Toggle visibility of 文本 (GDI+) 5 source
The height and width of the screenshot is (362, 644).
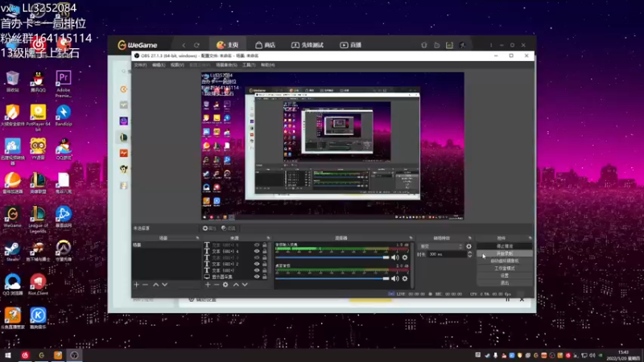257,245
